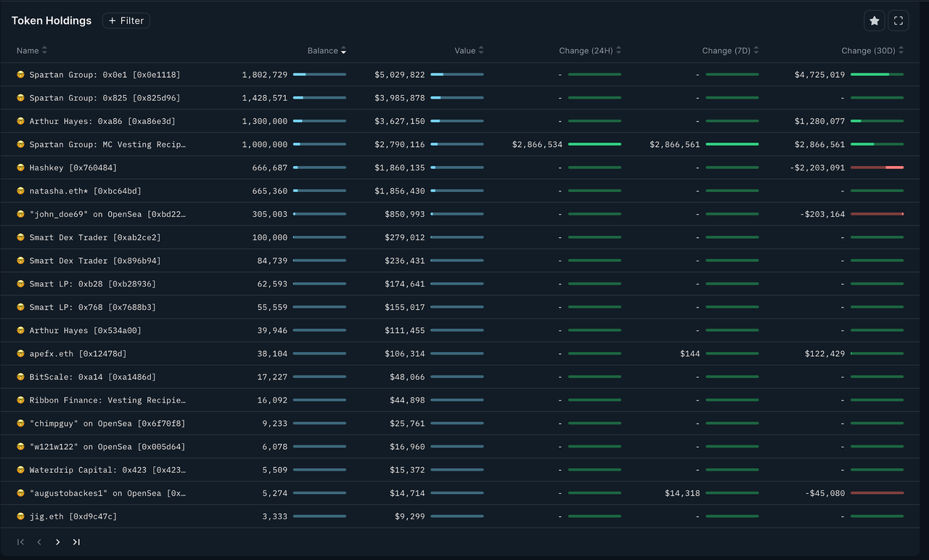
Task: Jump to the last page
Action: (x=76, y=542)
